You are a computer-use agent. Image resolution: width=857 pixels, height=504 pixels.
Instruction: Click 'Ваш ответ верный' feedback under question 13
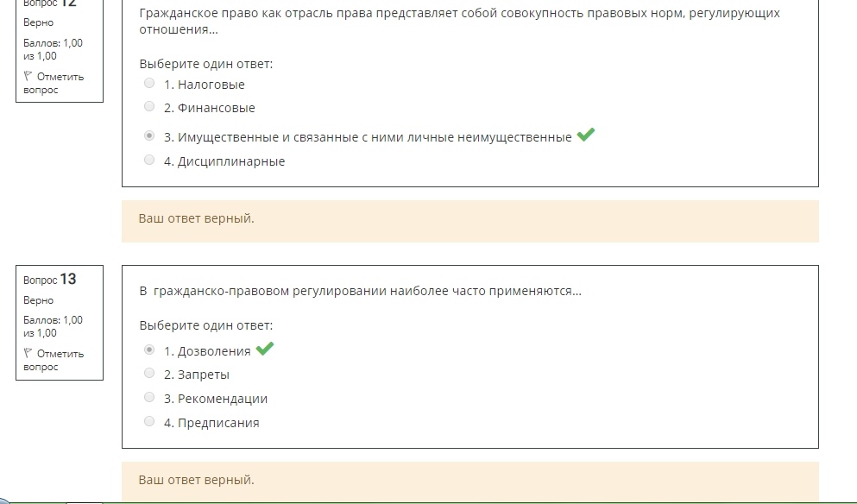(196, 480)
